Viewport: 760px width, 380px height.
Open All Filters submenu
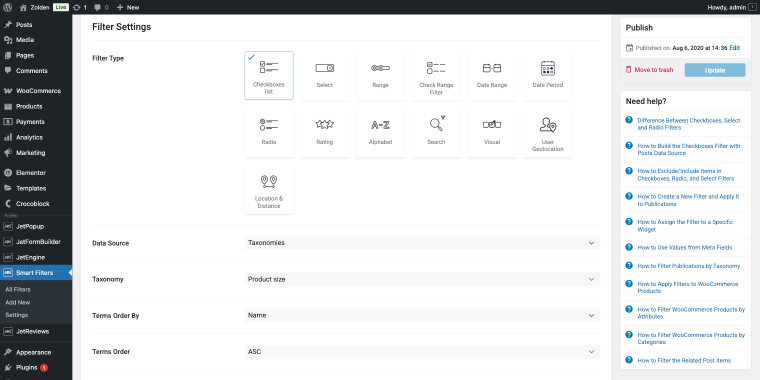[x=18, y=289]
